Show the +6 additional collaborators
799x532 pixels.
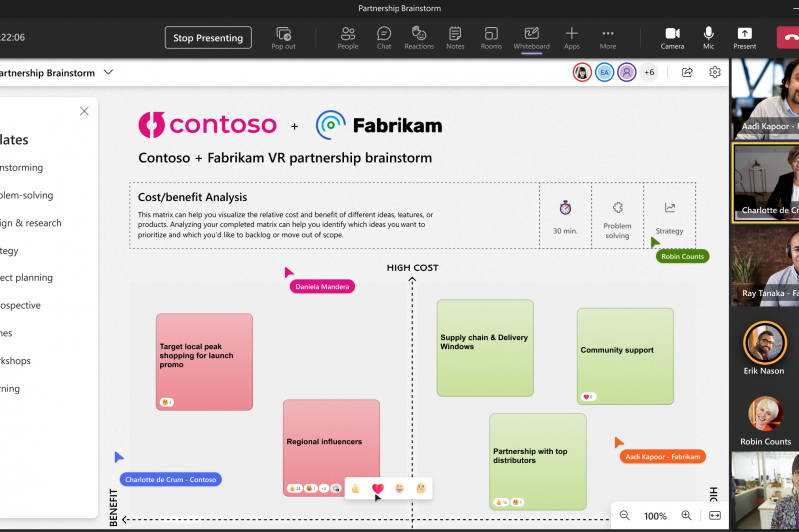click(649, 72)
